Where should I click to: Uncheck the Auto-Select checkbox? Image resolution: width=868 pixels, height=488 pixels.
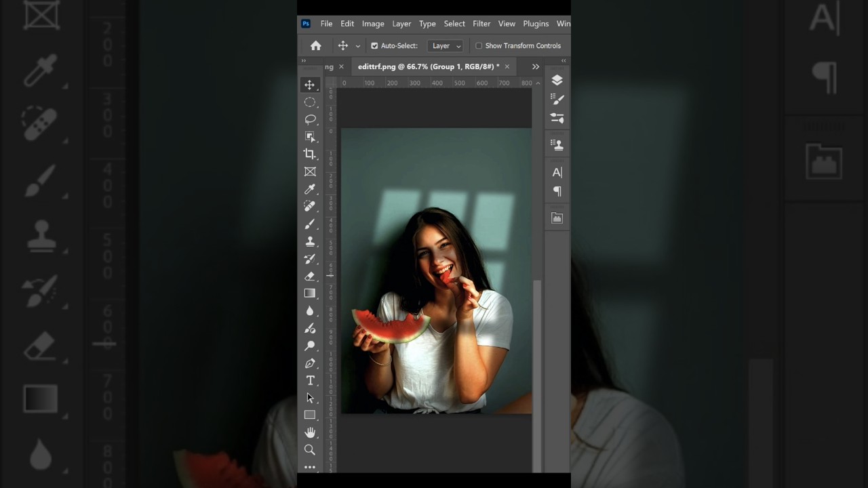pyautogui.click(x=374, y=45)
